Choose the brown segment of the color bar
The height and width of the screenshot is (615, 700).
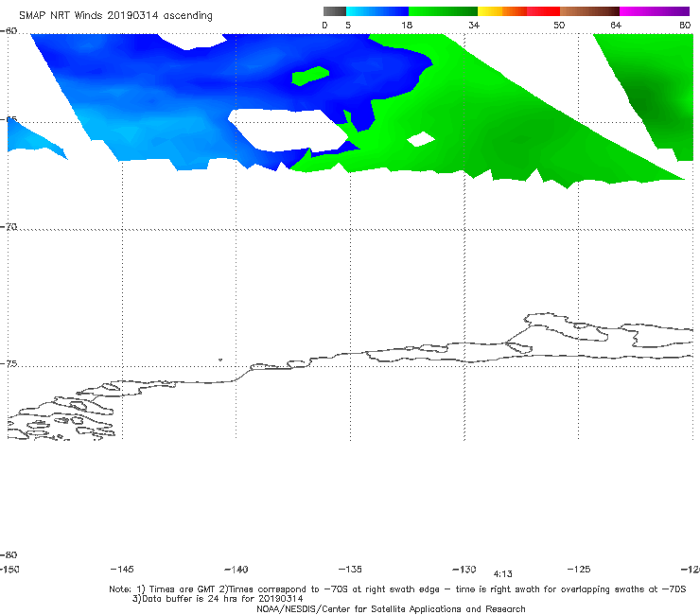pos(589,11)
